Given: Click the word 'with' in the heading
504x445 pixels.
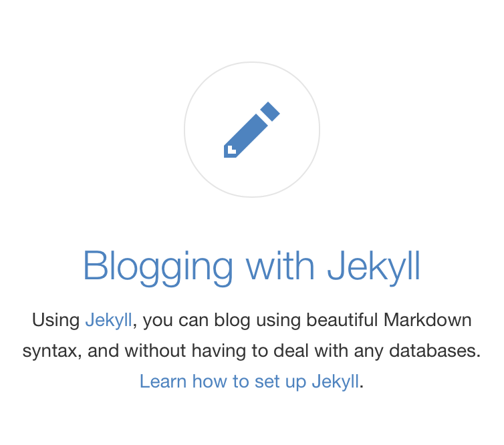Looking at the screenshot, I should click(280, 265).
